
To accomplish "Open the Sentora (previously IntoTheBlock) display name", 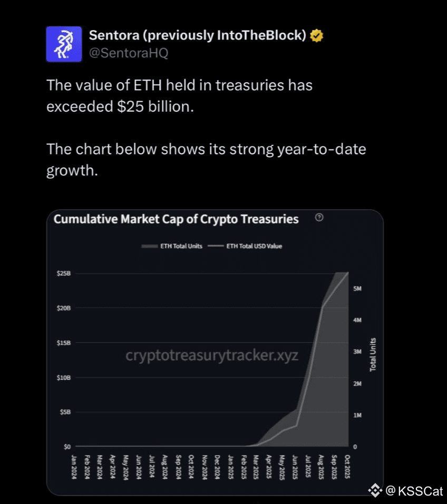I will tap(197, 36).
